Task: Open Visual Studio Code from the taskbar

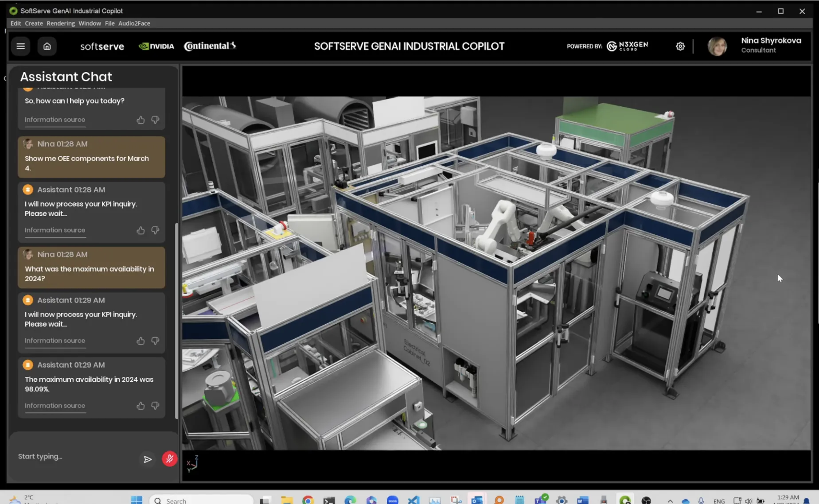Action: (413, 500)
